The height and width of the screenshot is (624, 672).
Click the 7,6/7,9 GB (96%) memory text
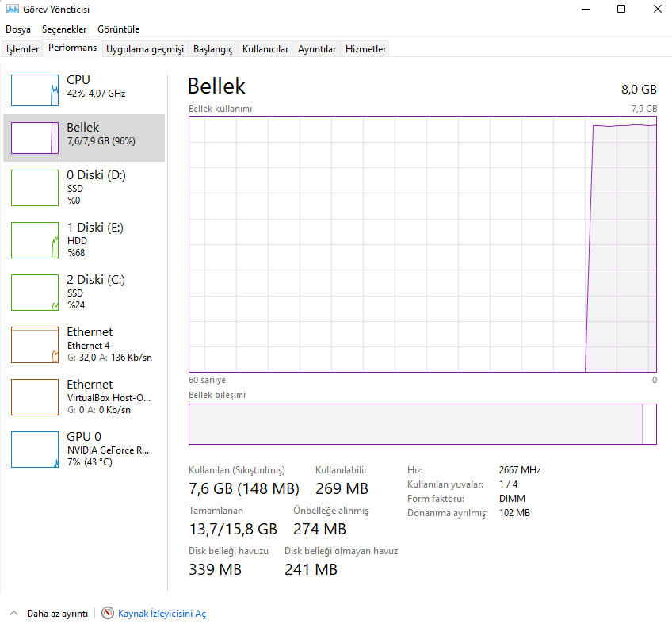(x=101, y=141)
